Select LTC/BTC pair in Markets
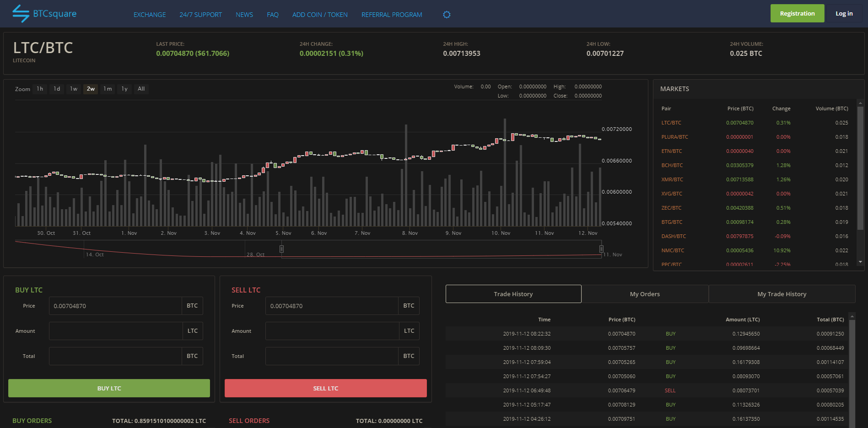 click(671, 123)
